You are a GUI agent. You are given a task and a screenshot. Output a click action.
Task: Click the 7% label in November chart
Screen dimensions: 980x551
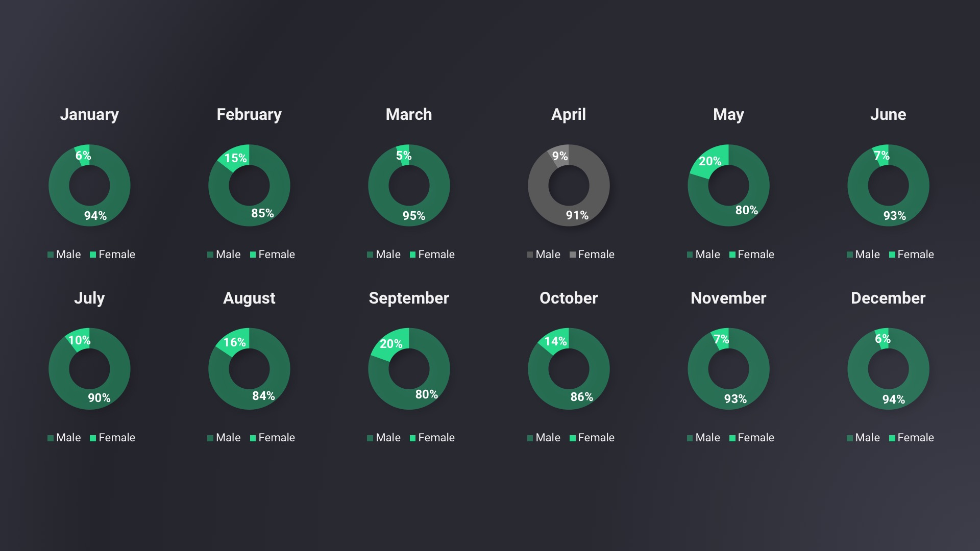[x=721, y=339]
